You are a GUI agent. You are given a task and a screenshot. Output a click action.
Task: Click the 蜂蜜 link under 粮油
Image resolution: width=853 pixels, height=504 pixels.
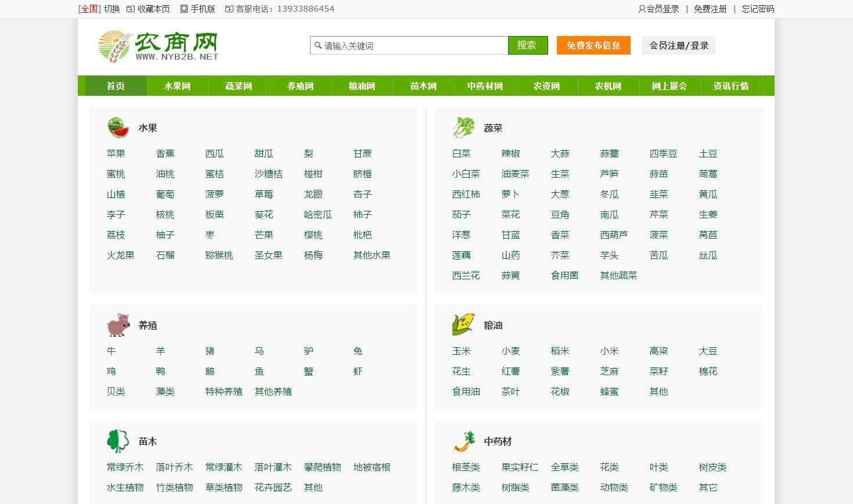(x=610, y=391)
